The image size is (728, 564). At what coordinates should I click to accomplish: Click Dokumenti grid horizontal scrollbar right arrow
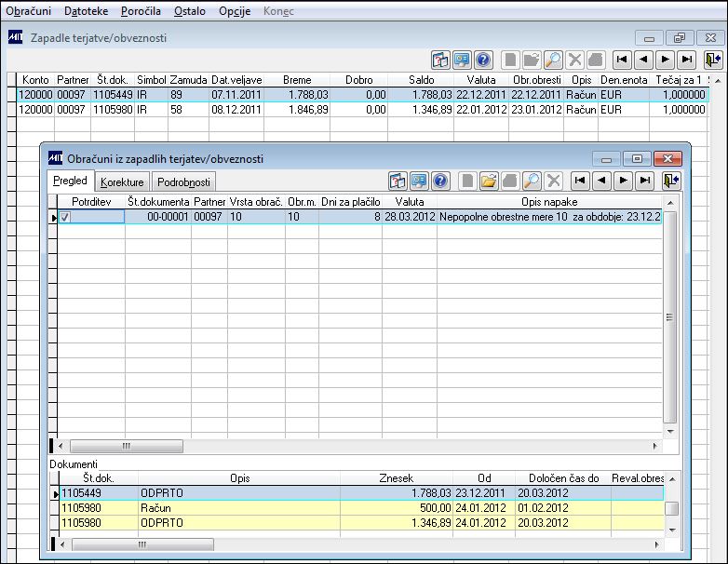[x=656, y=544]
